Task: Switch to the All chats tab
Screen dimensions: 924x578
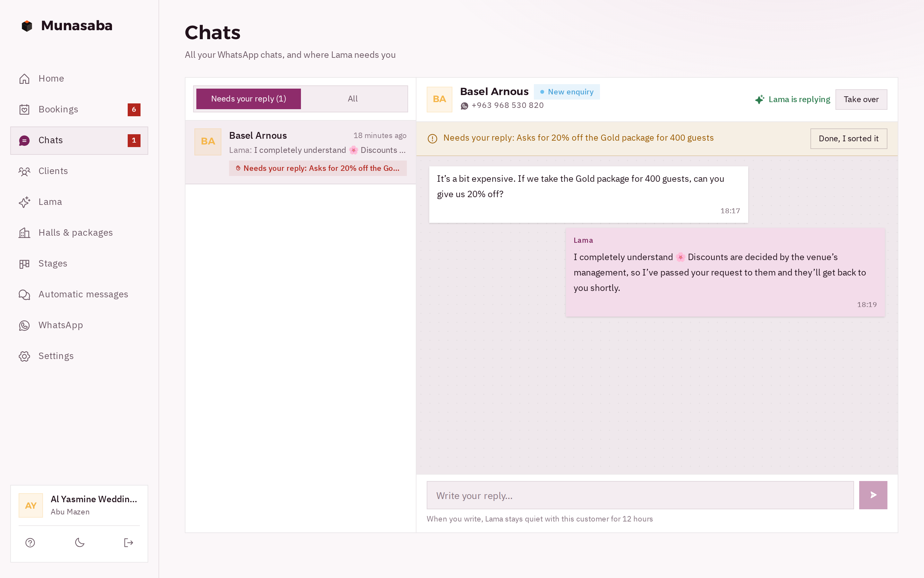Action: pyautogui.click(x=352, y=99)
